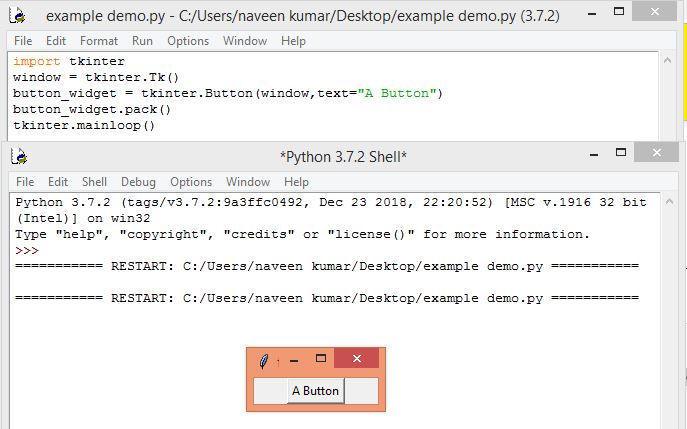Open File menu in Python Shell window
Screen dimensions: 687x429
click(x=25, y=182)
